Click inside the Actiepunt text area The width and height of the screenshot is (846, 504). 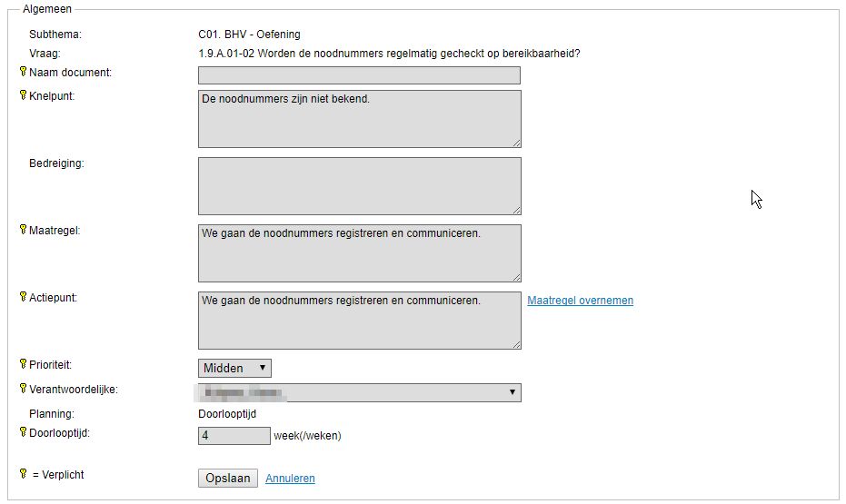point(359,321)
